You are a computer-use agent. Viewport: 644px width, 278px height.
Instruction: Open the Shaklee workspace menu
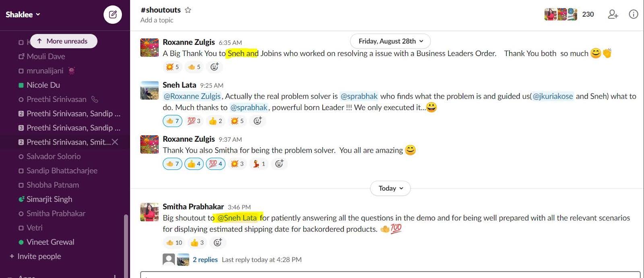coord(23,15)
